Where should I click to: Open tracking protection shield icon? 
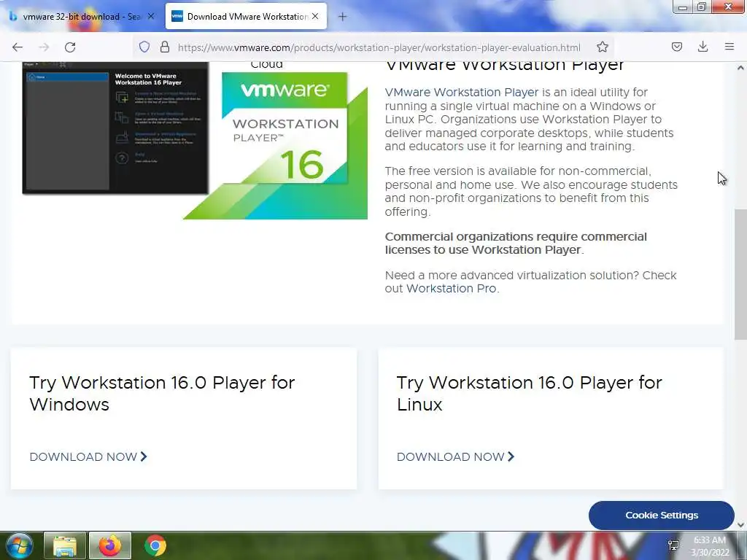click(144, 47)
